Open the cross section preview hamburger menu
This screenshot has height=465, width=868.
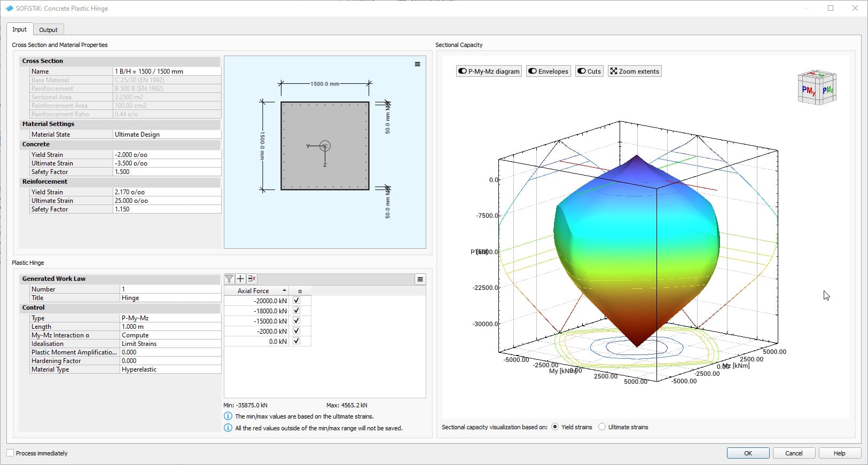tap(417, 64)
